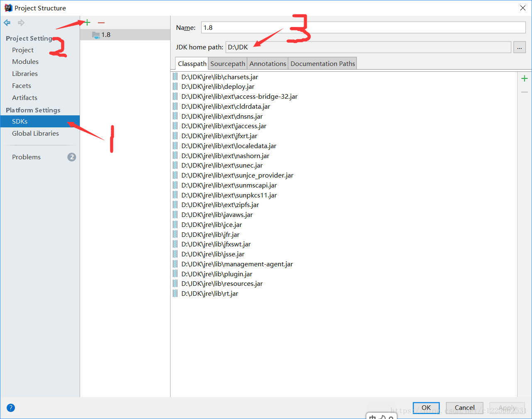Screen dimensions: 532x419
Task: Select the 1.8 SDK entry
Action: (x=105, y=35)
